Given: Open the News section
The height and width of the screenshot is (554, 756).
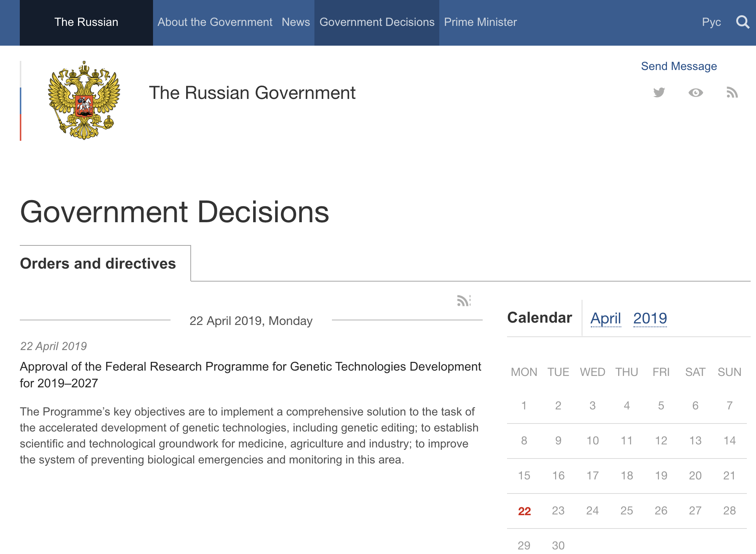Looking at the screenshot, I should point(296,22).
